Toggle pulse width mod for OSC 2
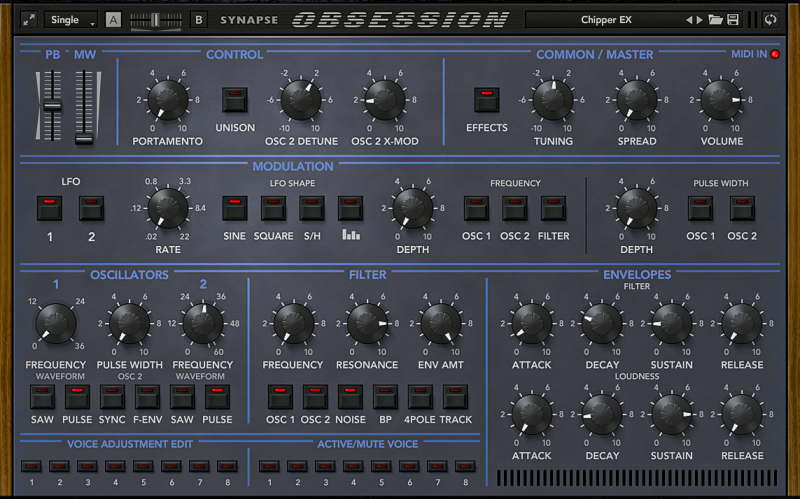 pos(742,208)
